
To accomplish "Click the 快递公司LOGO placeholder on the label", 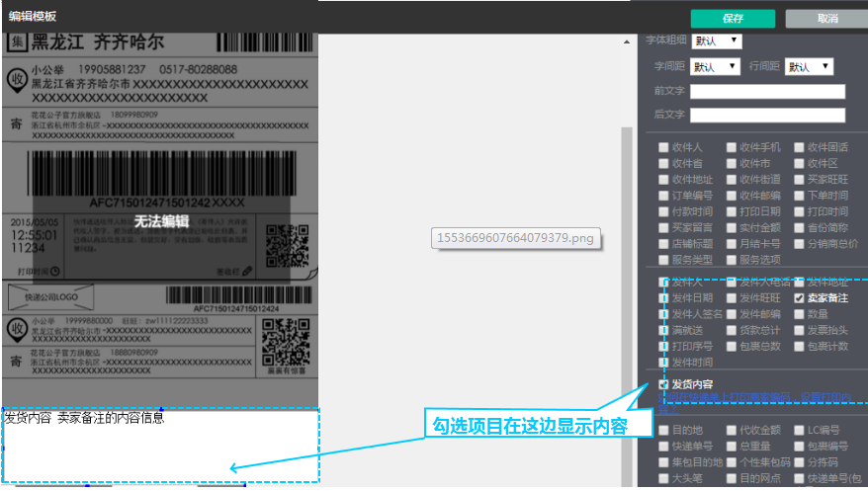I will click(51, 297).
